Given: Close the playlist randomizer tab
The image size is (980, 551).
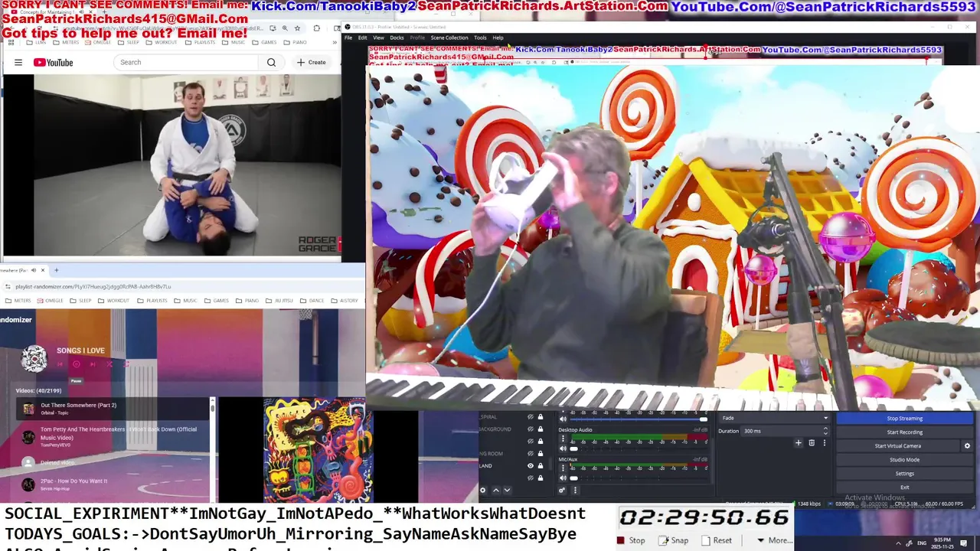Looking at the screenshot, I should point(43,270).
